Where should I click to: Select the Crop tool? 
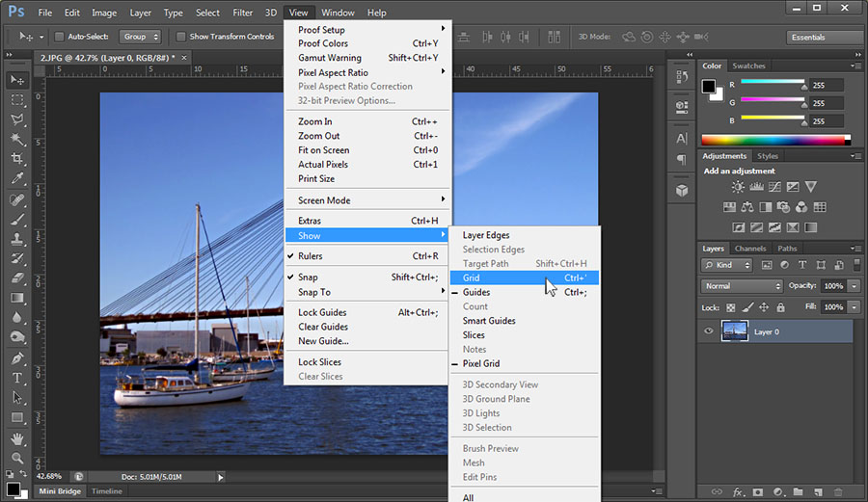click(x=17, y=159)
